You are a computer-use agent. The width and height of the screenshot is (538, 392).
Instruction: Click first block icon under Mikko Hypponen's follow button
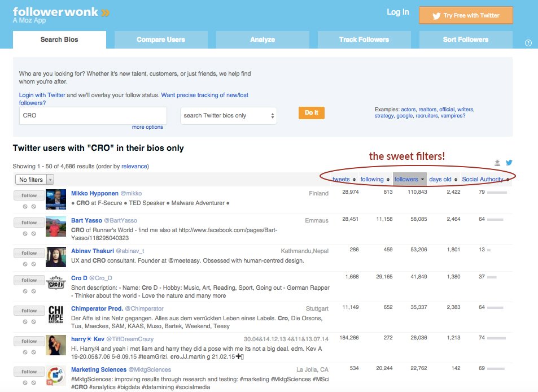coord(25,206)
